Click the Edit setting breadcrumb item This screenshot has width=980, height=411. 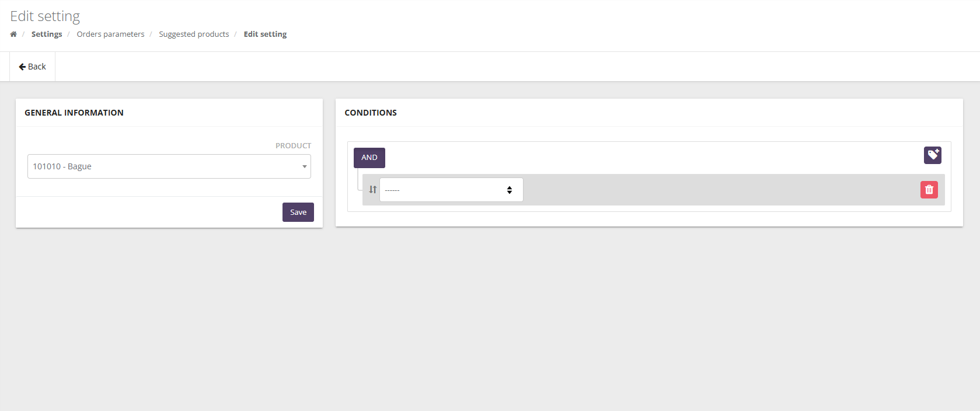265,34
